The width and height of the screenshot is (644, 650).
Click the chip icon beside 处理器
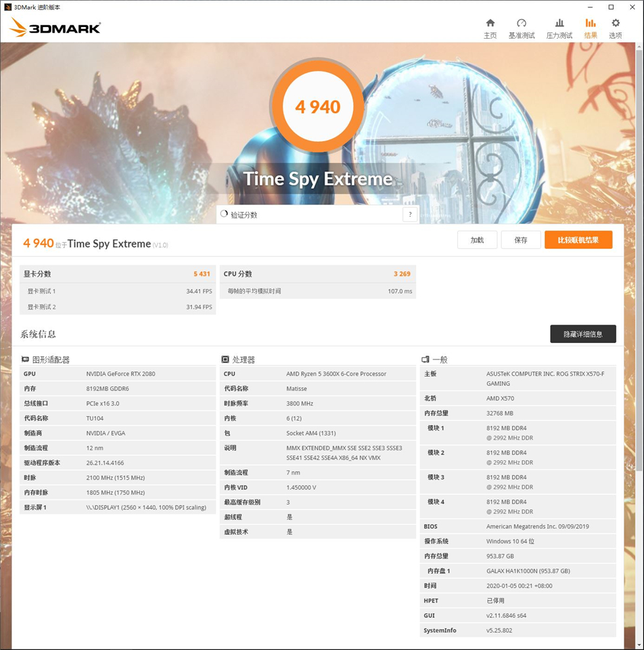(224, 359)
